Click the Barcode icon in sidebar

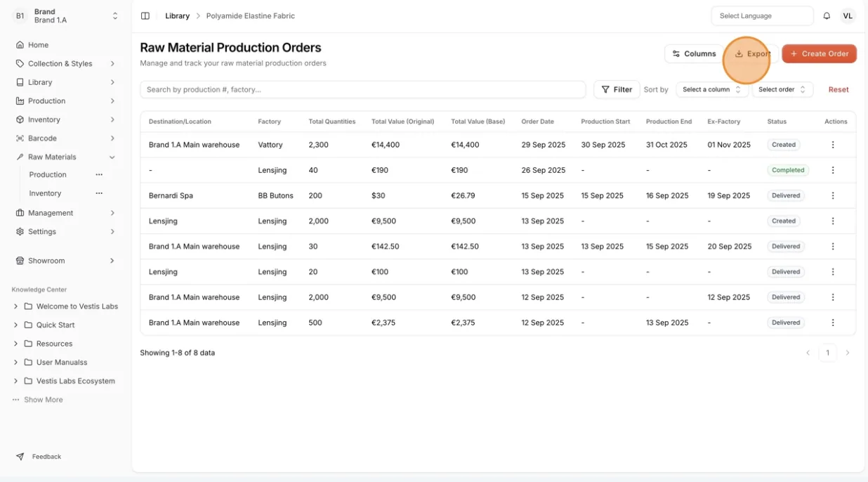point(20,138)
